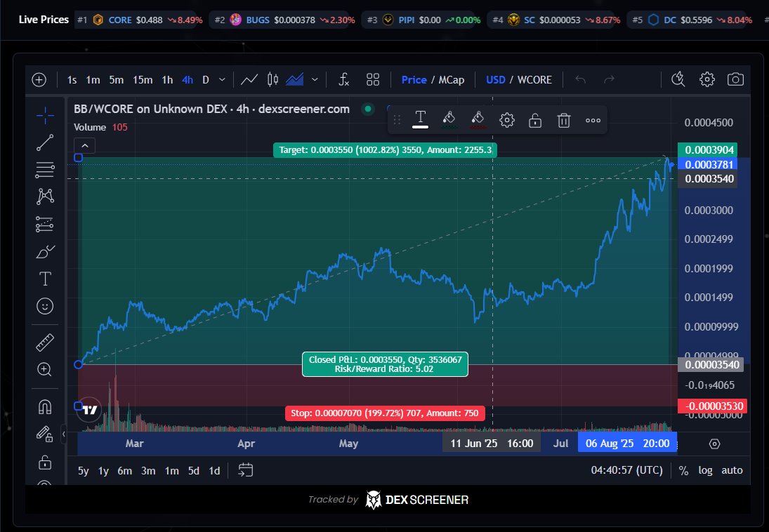Toggle auto scale mode

(732, 470)
